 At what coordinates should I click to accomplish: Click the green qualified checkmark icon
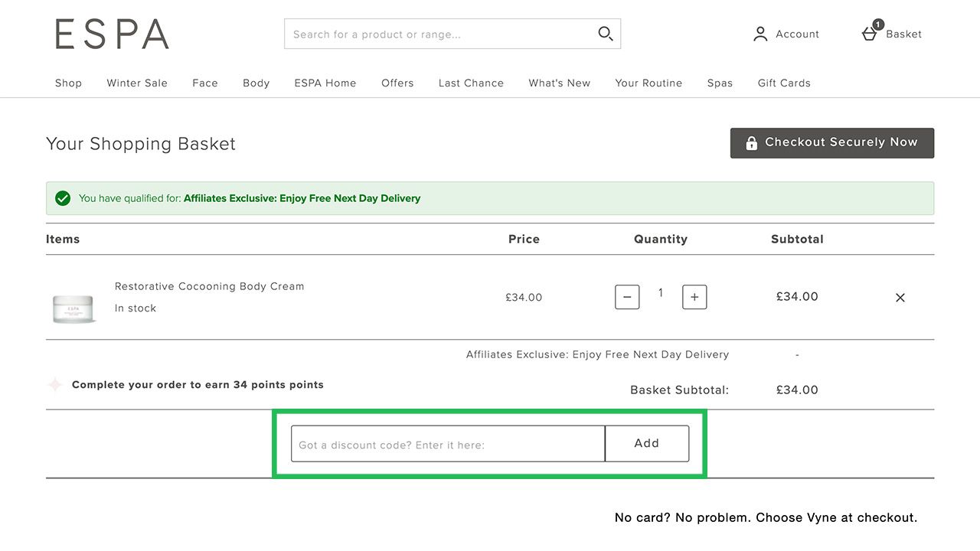point(63,198)
